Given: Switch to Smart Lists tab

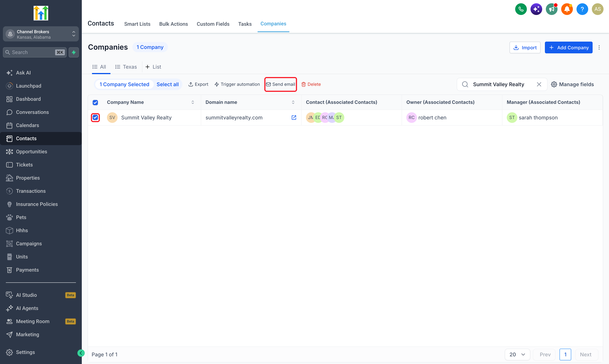Looking at the screenshot, I should (x=137, y=24).
